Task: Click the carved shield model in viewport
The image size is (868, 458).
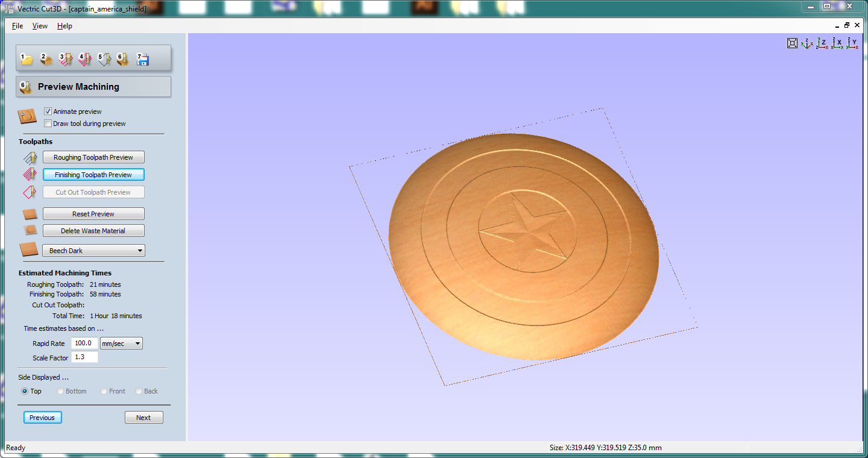Action: pyautogui.click(x=523, y=246)
